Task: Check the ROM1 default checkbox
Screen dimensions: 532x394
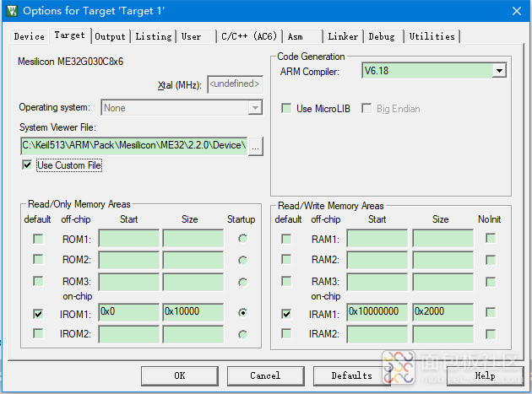Action: [x=38, y=239]
